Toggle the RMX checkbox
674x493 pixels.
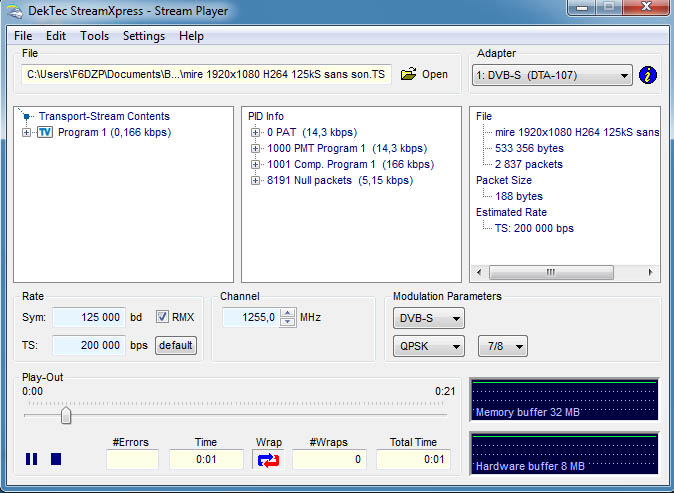pos(163,317)
